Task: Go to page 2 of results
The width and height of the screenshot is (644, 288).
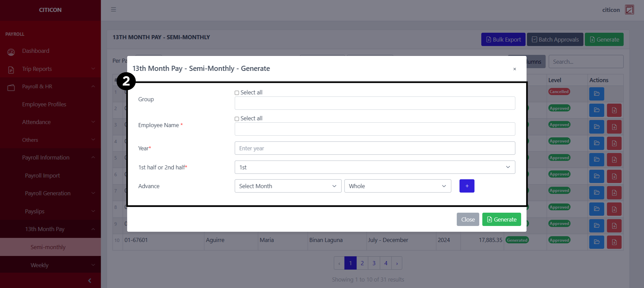Action: [x=362, y=263]
